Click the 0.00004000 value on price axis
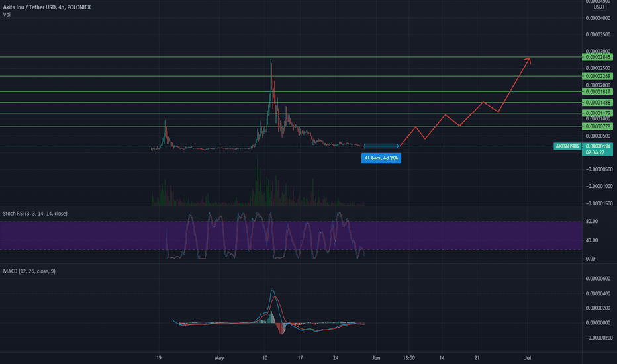 click(x=599, y=18)
